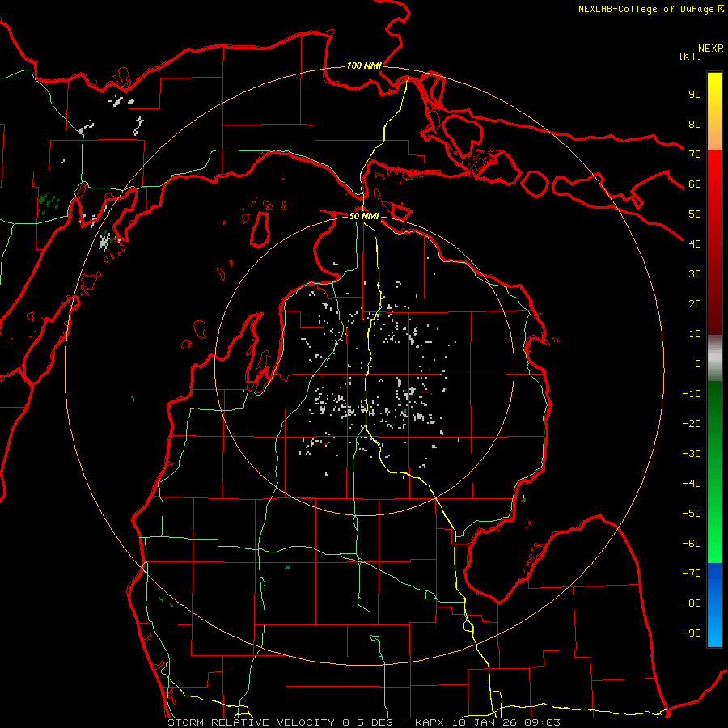Viewport: 728px width, 728px height.
Task: Click the 80 value on the velocity scale
Action: (695, 124)
